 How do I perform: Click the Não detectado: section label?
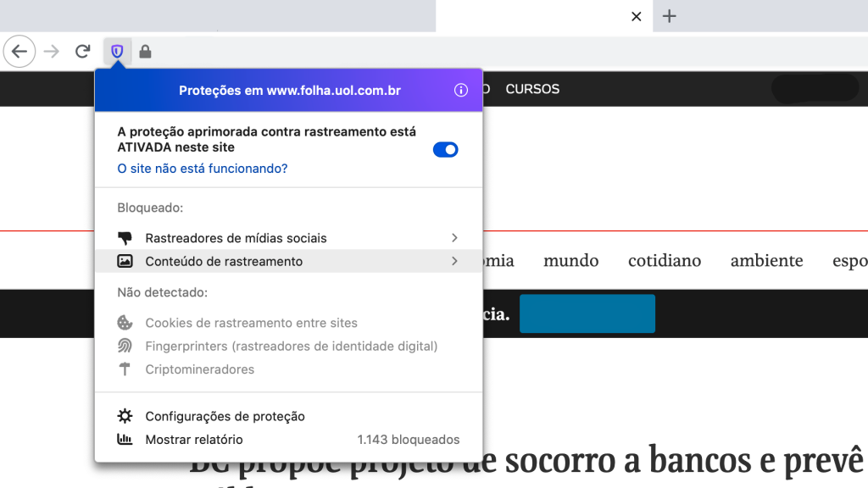162,292
